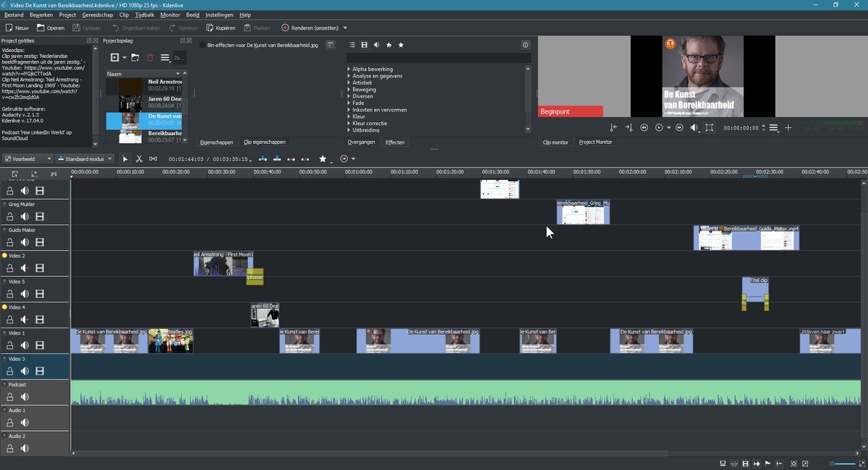The width and height of the screenshot is (868, 470).
Task: Select the razor (scissors) cut tool
Action: [139, 158]
